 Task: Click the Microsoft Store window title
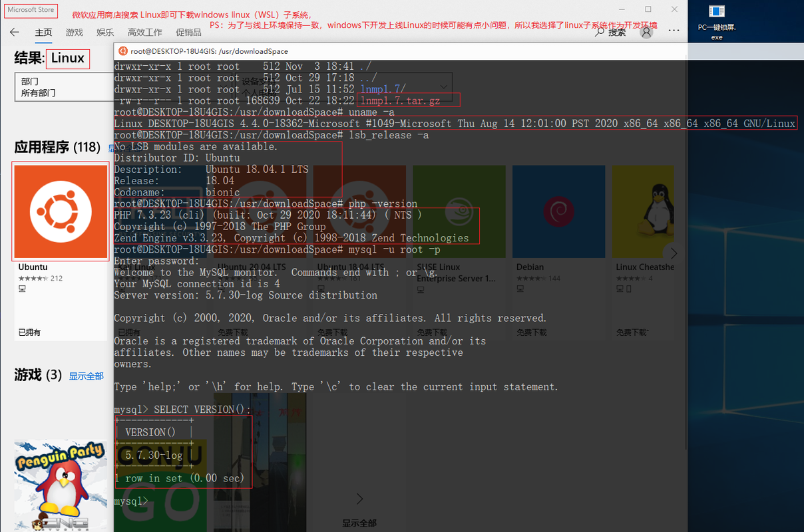(x=31, y=11)
